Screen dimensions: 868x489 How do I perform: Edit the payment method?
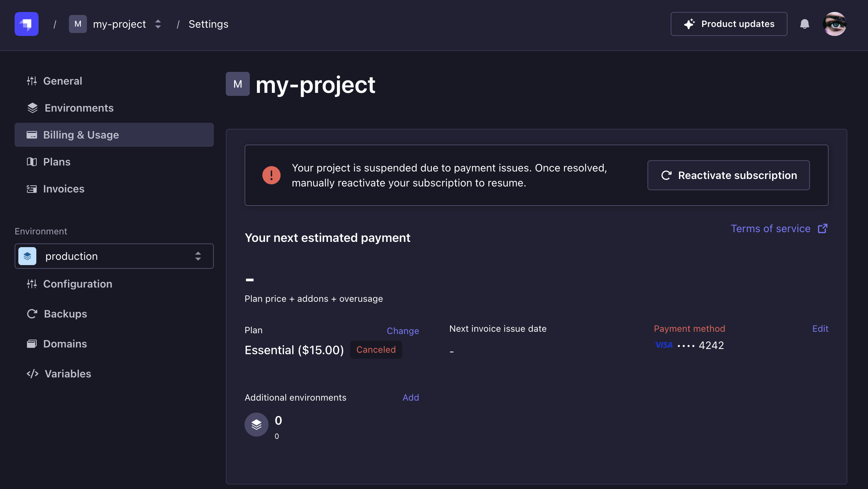[820, 329]
